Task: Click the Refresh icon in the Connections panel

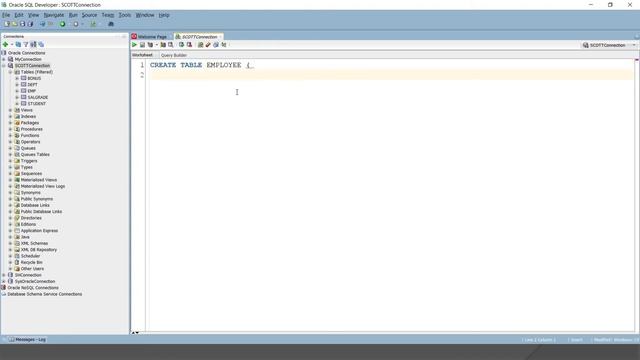Action: (x=18, y=44)
